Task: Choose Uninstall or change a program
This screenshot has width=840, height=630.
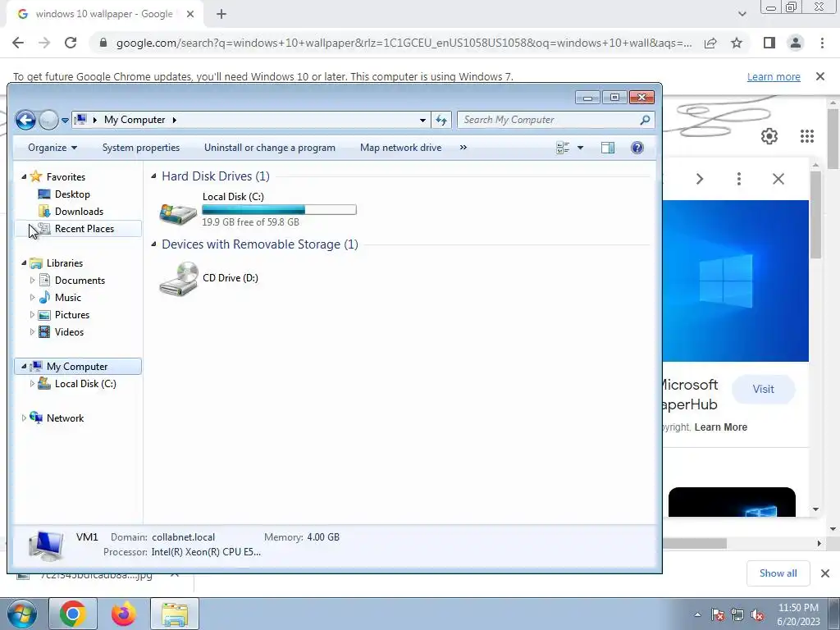Action: click(x=269, y=148)
